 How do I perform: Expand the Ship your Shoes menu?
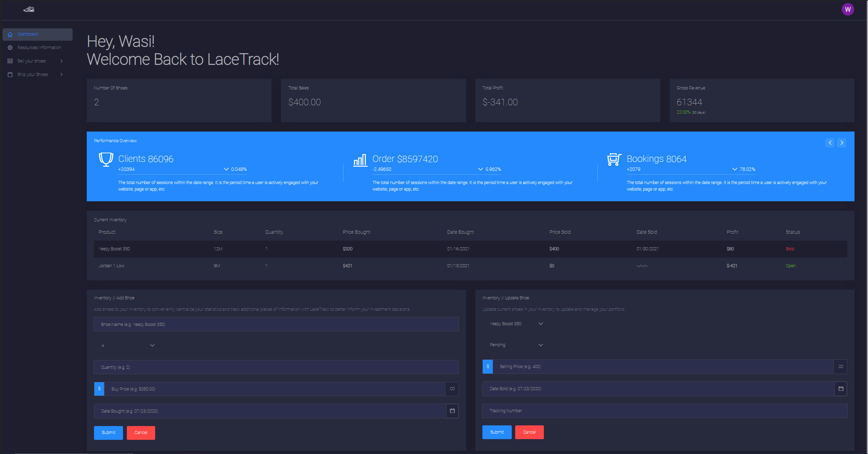35,75
